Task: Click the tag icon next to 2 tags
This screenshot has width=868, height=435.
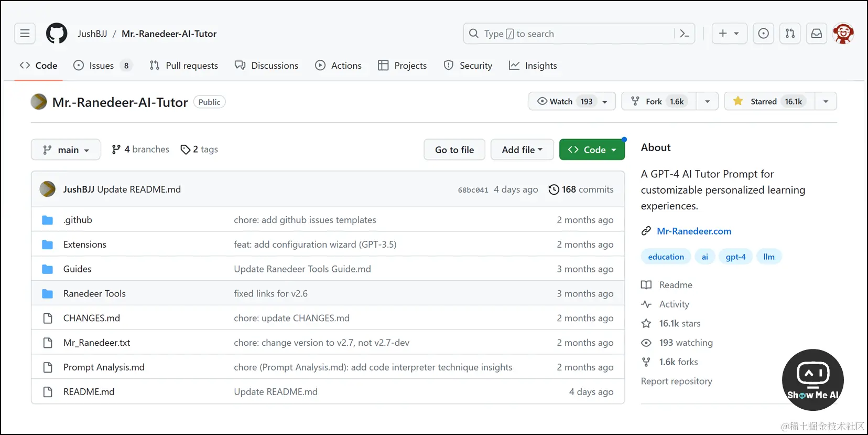Action: point(185,150)
